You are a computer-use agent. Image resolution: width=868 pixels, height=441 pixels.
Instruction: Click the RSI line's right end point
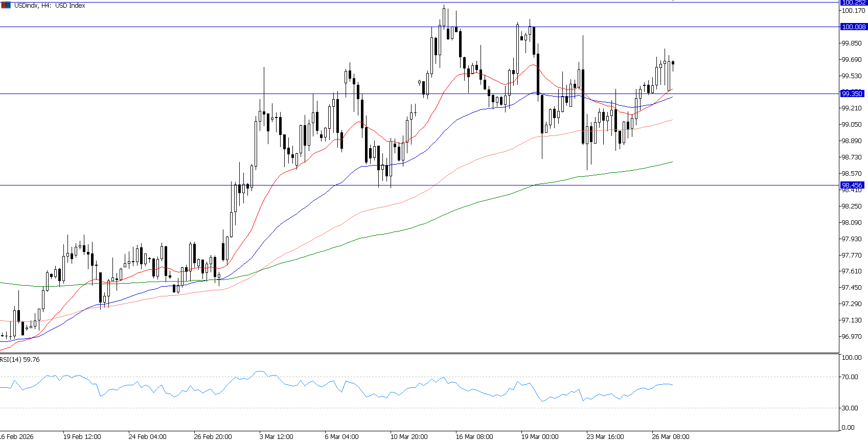tap(673, 385)
